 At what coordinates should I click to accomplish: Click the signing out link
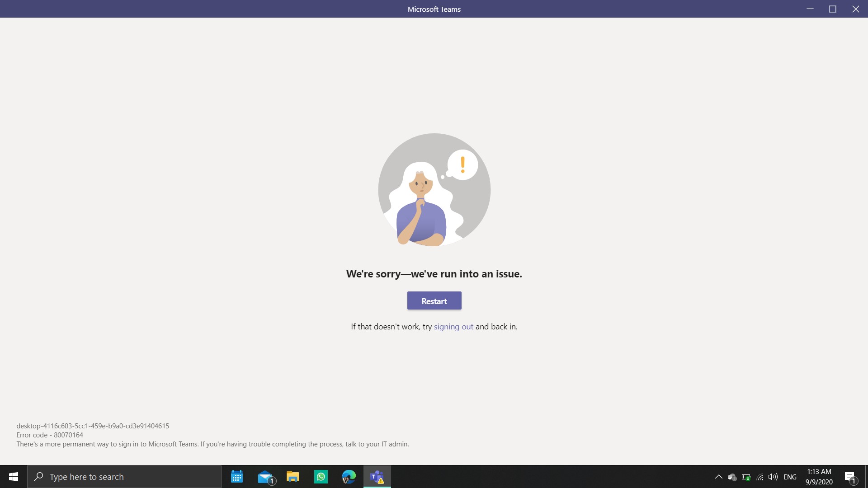point(454,327)
